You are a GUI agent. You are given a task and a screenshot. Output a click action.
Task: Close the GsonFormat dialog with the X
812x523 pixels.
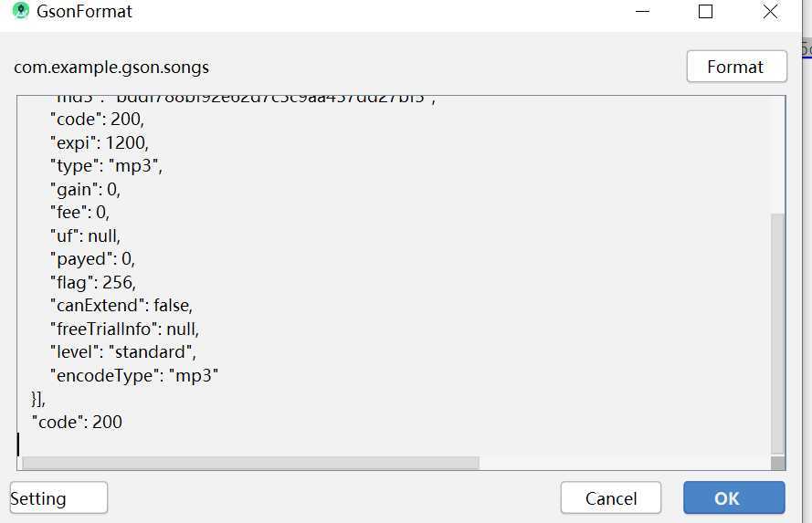point(770,11)
